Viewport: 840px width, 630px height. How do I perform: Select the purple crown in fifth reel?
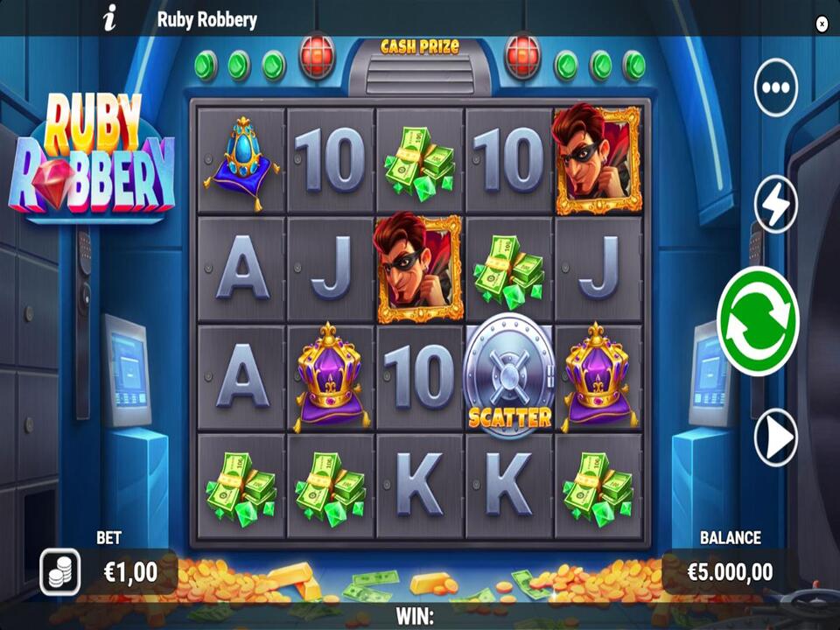598,378
